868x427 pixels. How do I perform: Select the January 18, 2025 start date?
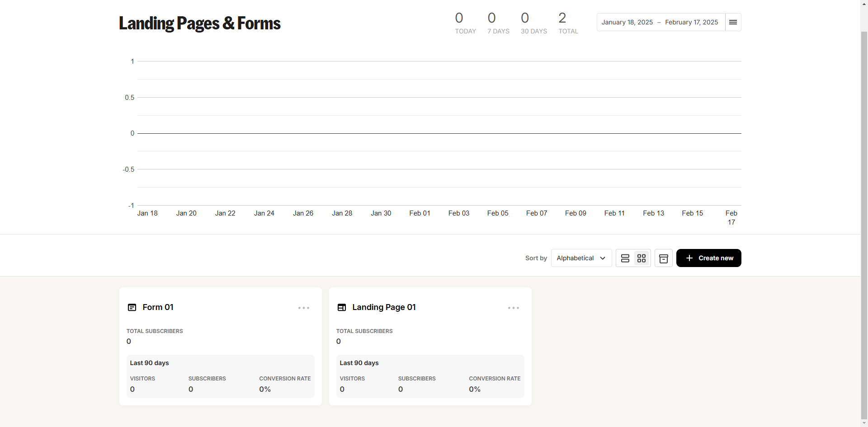627,22
